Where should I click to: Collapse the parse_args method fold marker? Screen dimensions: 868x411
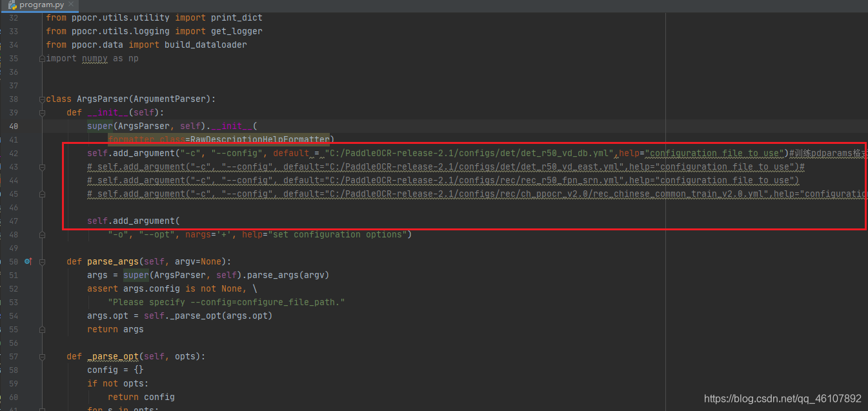pos(41,261)
